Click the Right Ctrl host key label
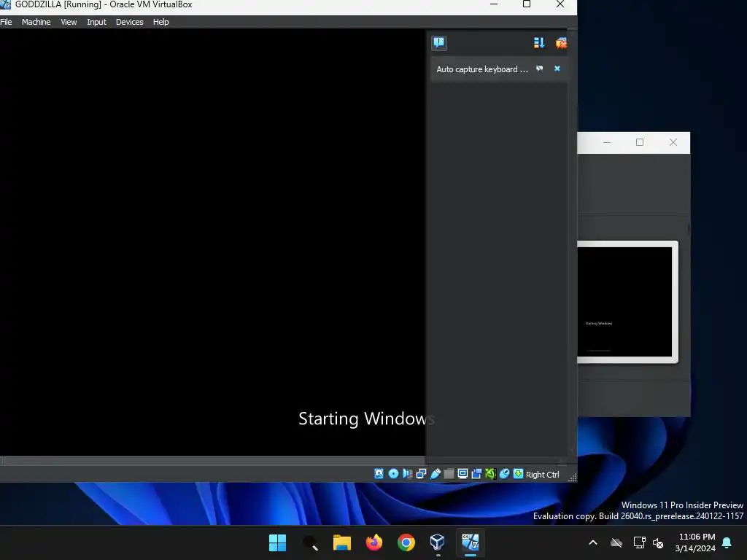Image resolution: width=747 pixels, height=560 pixels. click(542, 474)
